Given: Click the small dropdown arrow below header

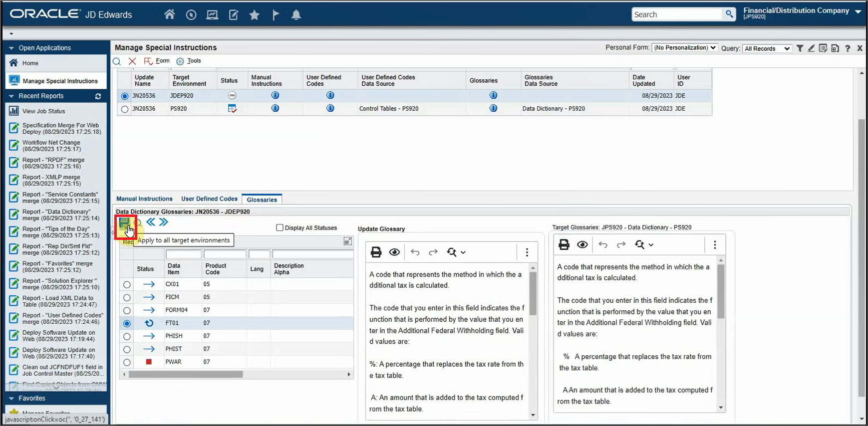Looking at the screenshot, I should click(11, 34).
